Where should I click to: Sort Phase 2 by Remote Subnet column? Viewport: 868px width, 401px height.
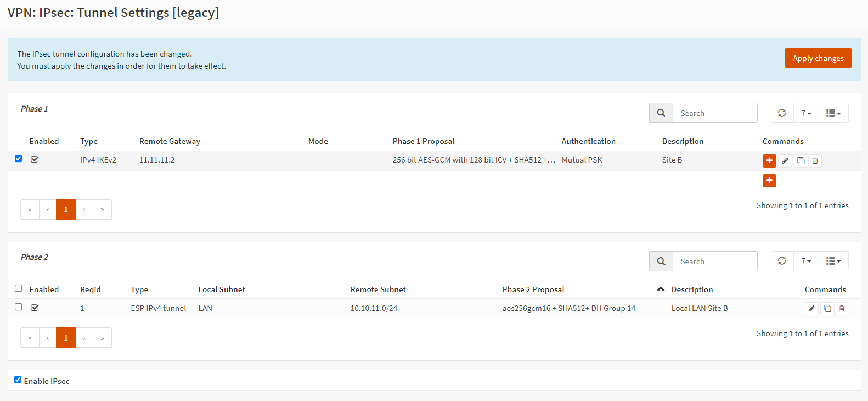tap(378, 289)
